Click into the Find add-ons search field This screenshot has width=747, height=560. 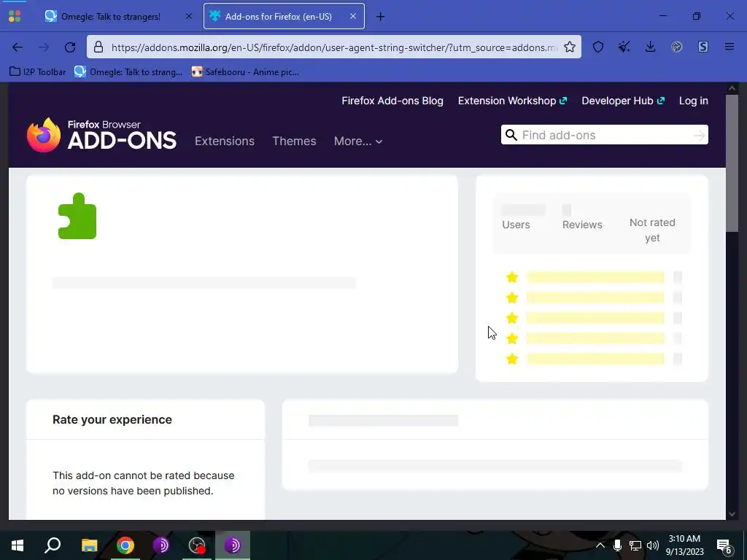(606, 135)
